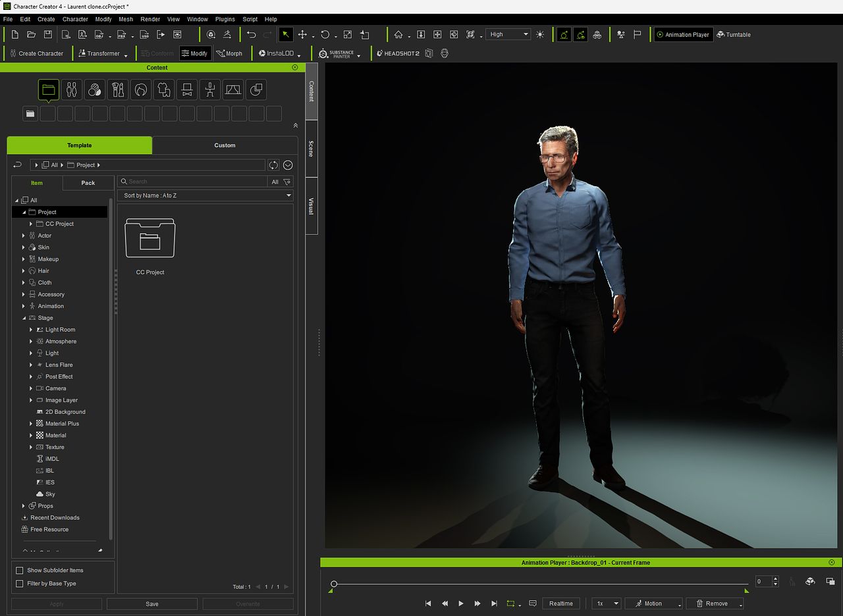
Task: Open the Turntable feature
Action: (733, 34)
